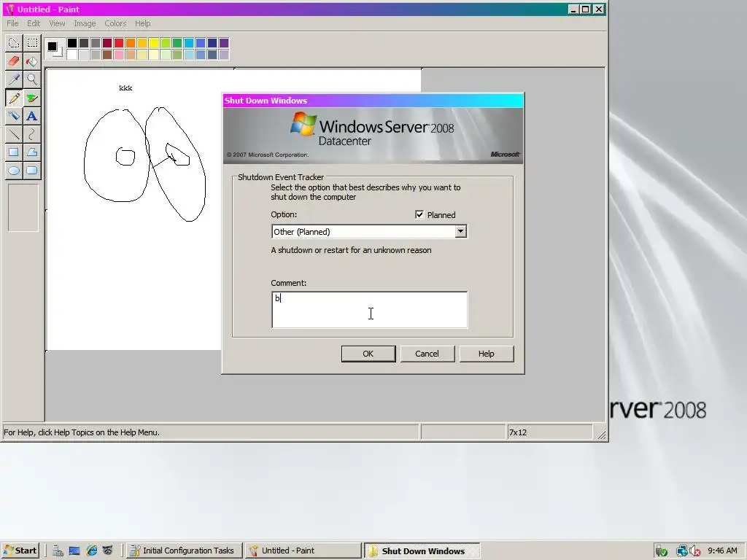Switch to Untitled - Paint taskbar button

[303, 551]
